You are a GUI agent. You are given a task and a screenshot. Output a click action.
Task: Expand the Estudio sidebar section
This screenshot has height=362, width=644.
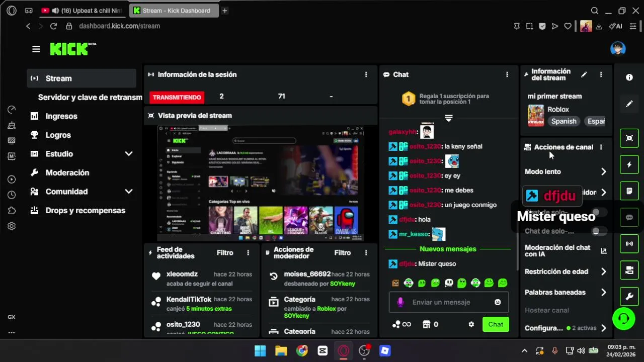(x=128, y=154)
